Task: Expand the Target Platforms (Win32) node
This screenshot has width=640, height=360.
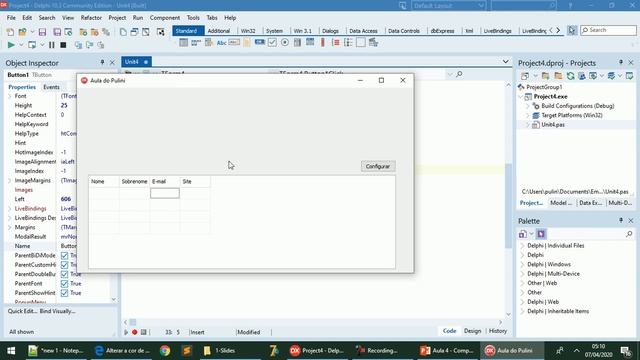Action: 527,116
